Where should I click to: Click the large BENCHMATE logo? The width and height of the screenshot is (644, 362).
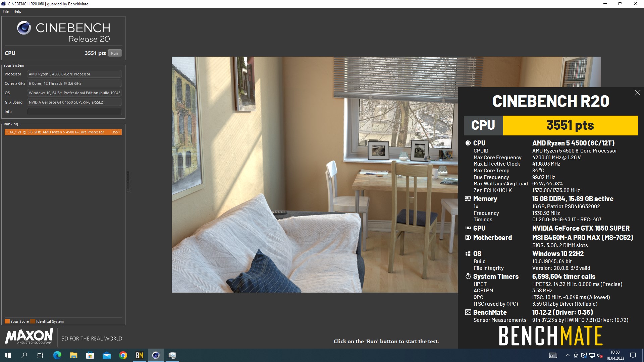point(550,336)
